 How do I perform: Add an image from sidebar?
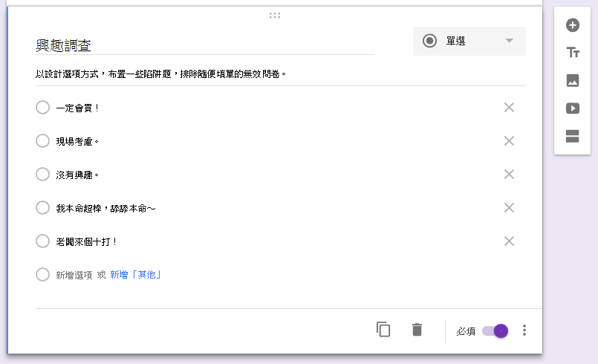pos(573,80)
